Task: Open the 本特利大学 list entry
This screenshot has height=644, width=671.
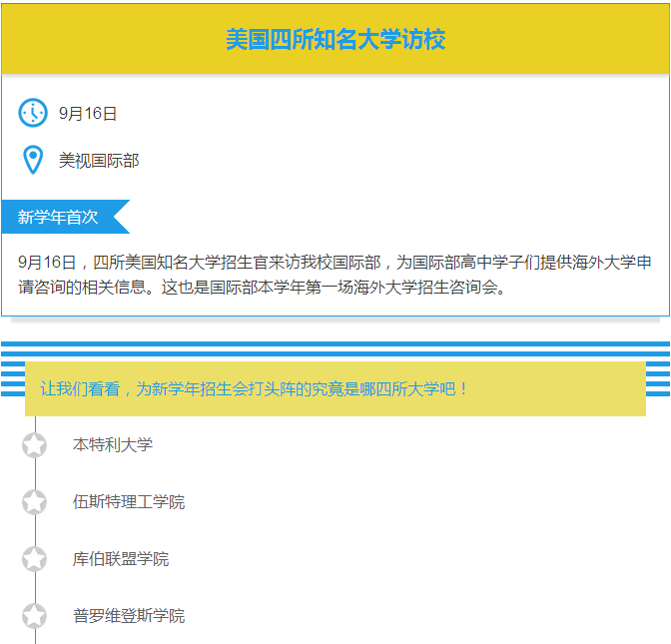Action: [x=113, y=445]
